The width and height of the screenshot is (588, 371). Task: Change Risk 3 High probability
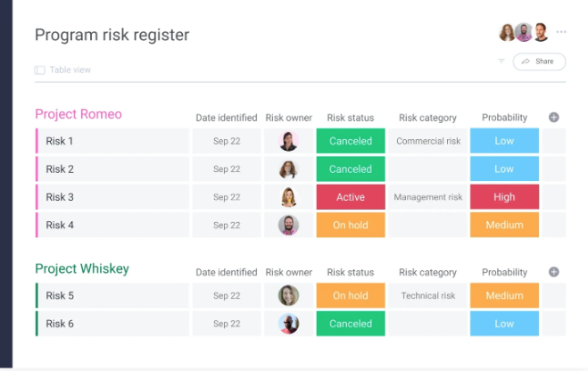(x=504, y=197)
